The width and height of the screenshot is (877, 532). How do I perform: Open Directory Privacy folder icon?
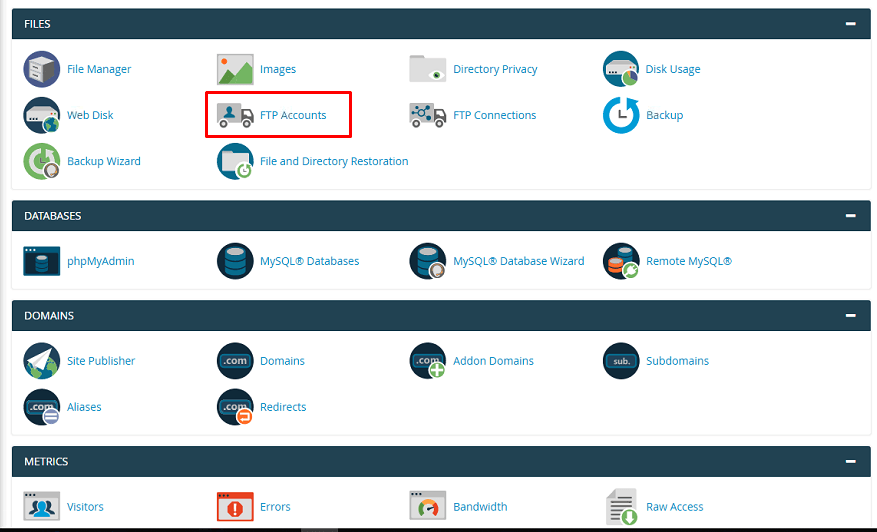point(428,69)
